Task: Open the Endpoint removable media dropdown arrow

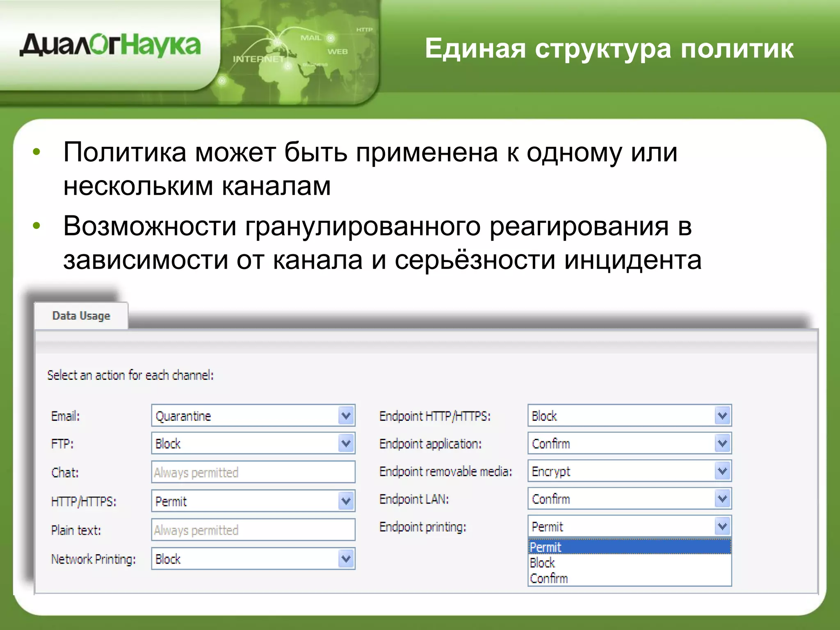Action: click(x=723, y=471)
